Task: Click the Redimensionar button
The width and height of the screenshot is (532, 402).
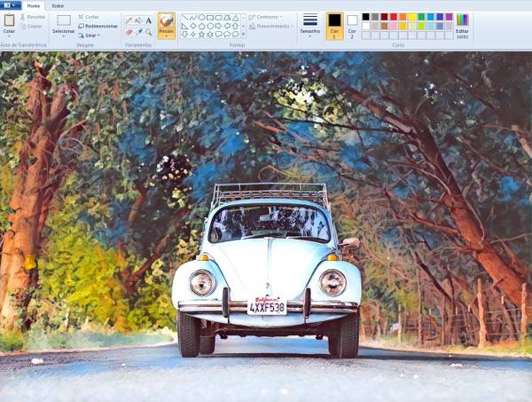Action: coord(98,26)
